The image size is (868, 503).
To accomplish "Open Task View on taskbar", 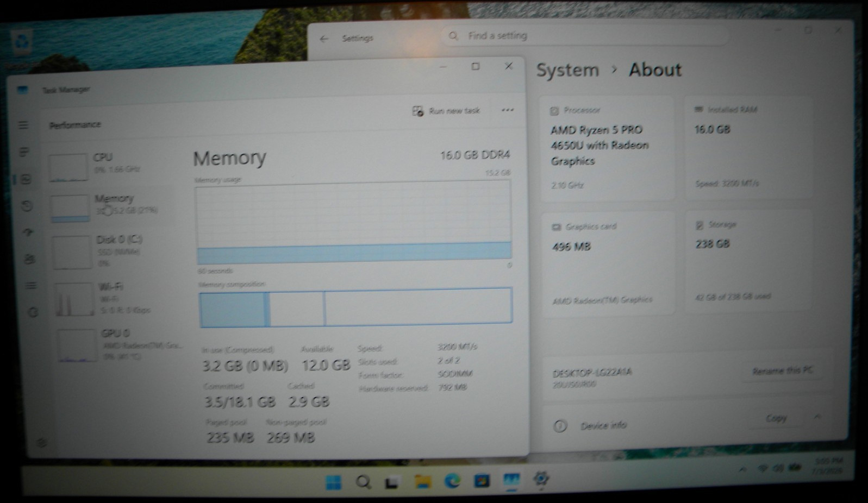I will 392,482.
